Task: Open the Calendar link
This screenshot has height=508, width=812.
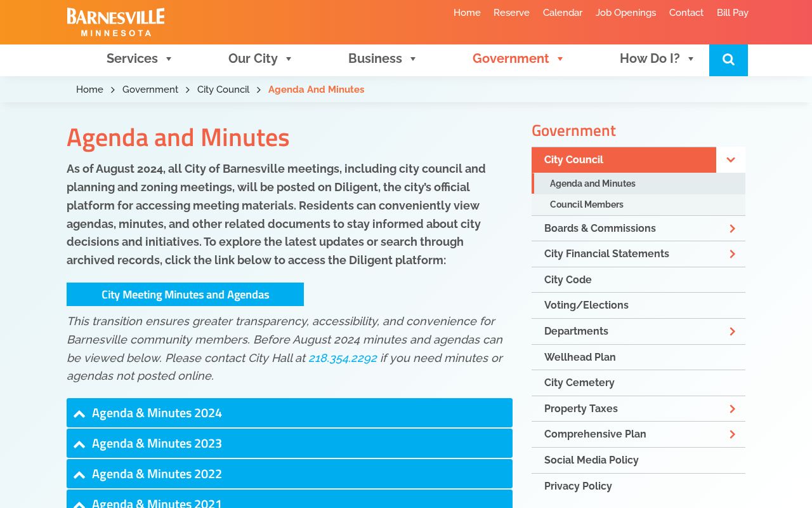Action: pos(563,13)
